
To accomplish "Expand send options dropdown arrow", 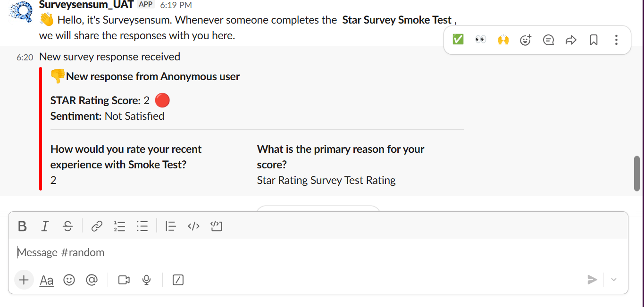I will pyautogui.click(x=614, y=280).
